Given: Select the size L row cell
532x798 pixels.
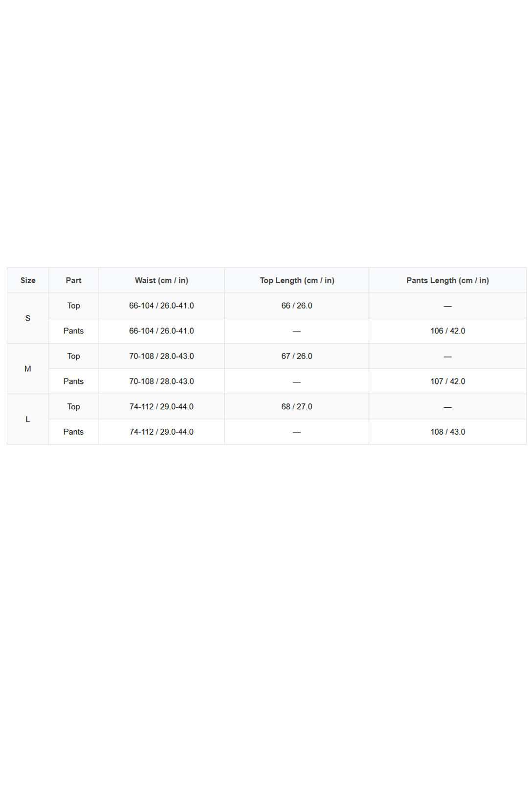Looking at the screenshot, I should pyautogui.click(x=28, y=419).
